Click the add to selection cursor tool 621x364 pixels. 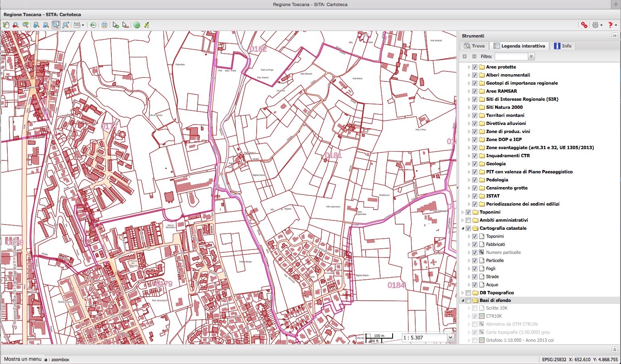click(116, 25)
